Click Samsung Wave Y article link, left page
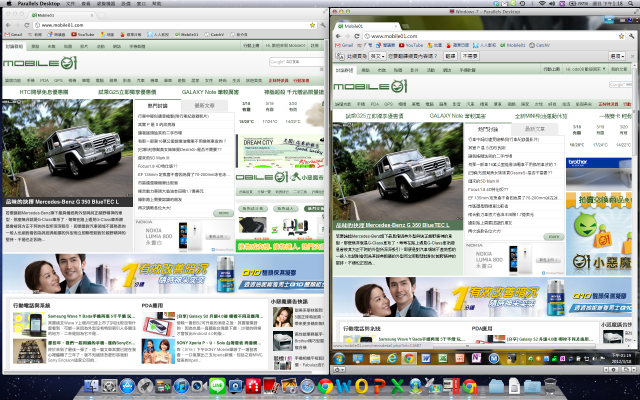 point(91,316)
